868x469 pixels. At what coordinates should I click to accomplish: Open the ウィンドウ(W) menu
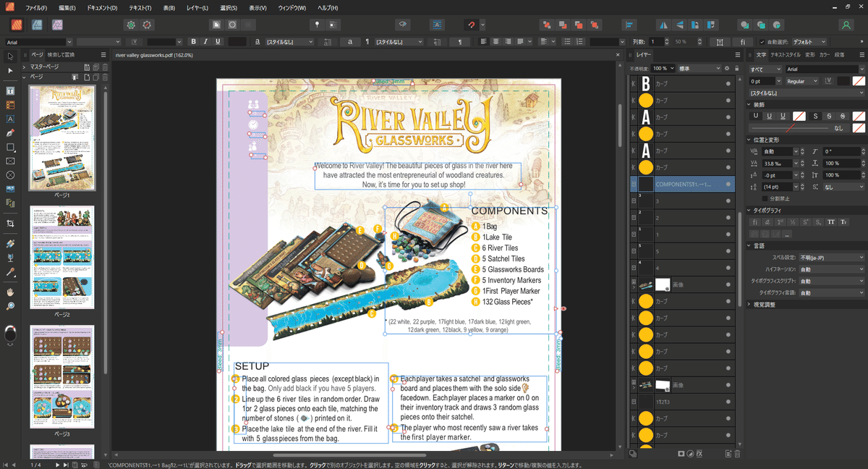(292, 8)
